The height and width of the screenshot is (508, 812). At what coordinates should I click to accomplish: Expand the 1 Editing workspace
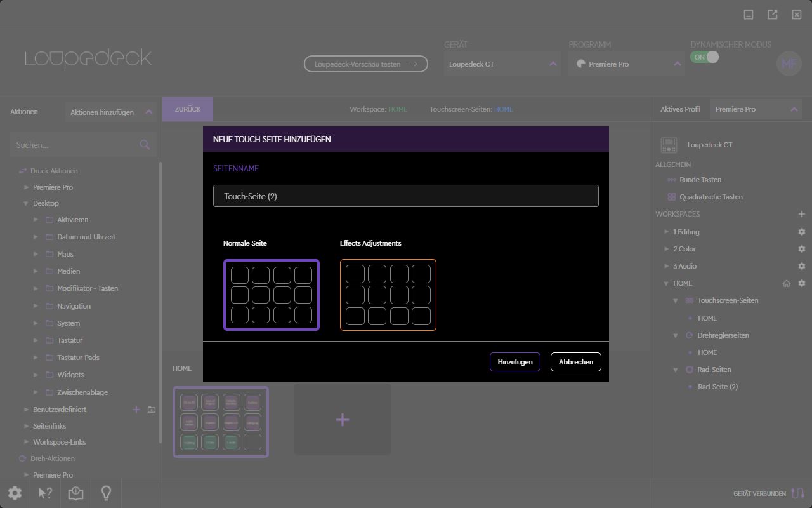[x=666, y=232]
